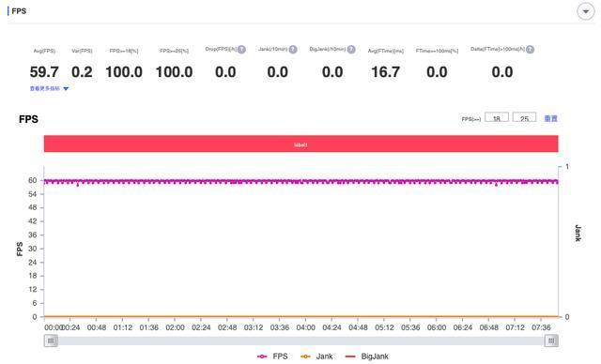The image size is (601, 364).
Task: Open help icon next to Delta(FTime)>100ms
Action: click(x=530, y=50)
